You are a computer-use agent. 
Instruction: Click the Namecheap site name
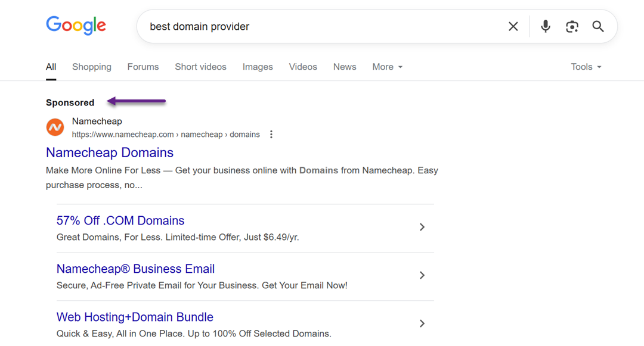point(97,121)
